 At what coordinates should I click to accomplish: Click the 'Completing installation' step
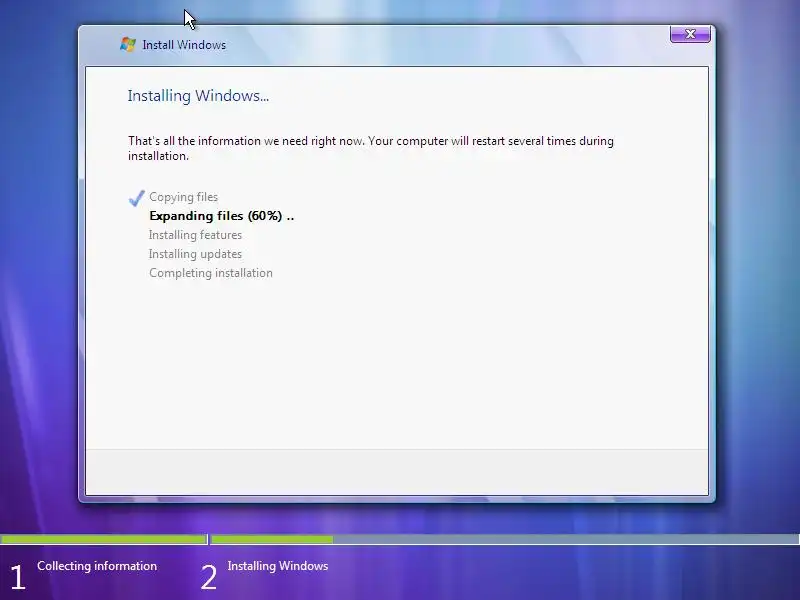click(x=211, y=273)
